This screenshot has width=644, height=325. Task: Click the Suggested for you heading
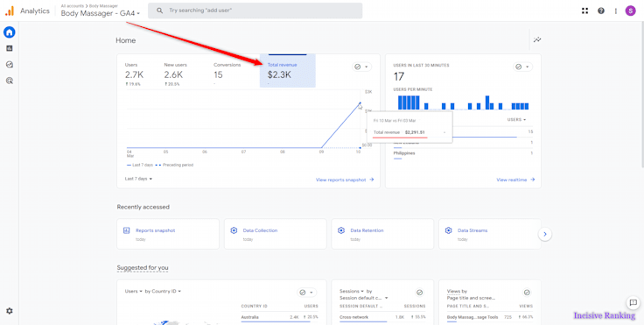143,268
